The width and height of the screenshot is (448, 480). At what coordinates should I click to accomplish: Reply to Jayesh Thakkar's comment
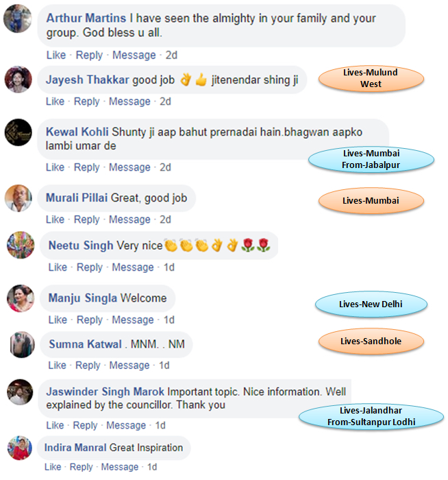86,101
